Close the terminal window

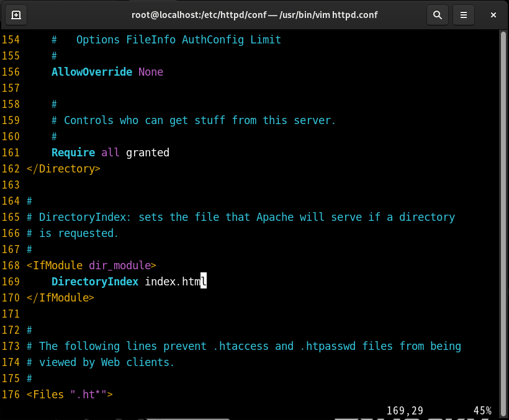pos(493,15)
